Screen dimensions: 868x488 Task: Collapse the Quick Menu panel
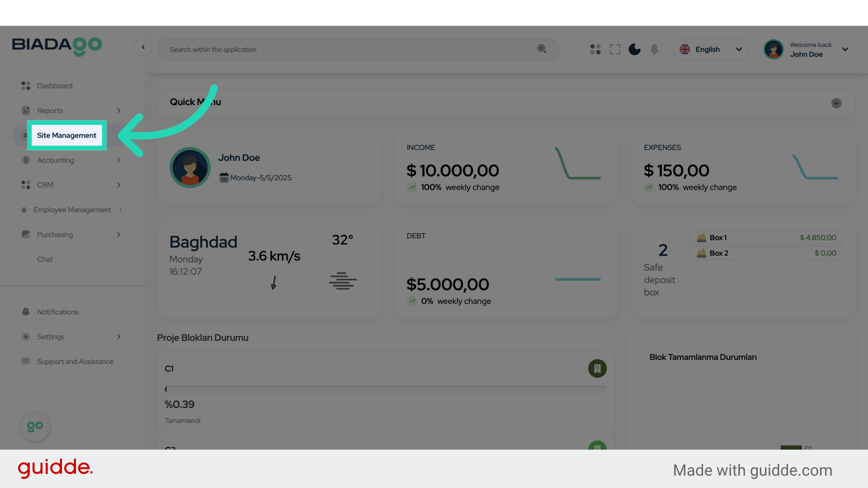point(836,103)
